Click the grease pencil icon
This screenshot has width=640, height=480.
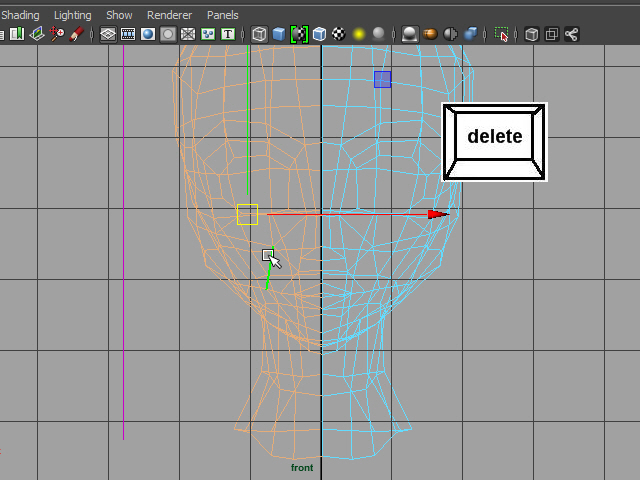pyautogui.click(x=77, y=34)
